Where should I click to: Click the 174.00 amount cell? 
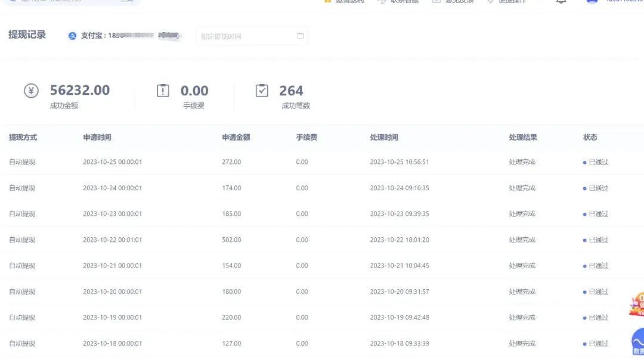(x=231, y=188)
